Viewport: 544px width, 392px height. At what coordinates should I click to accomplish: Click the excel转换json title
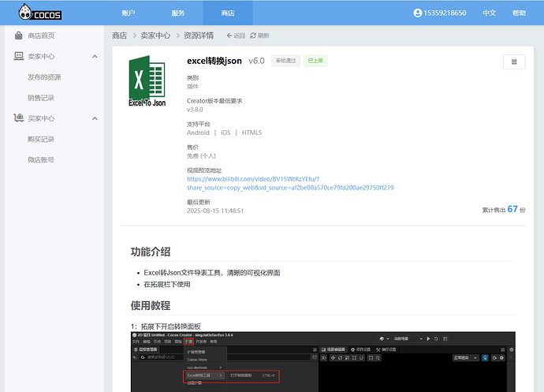tap(214, 61)
